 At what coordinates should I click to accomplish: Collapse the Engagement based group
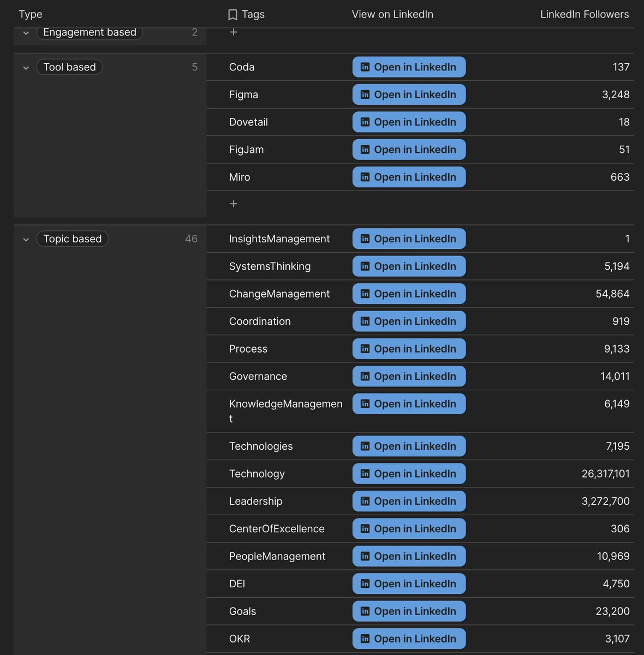tap(26, 33)
